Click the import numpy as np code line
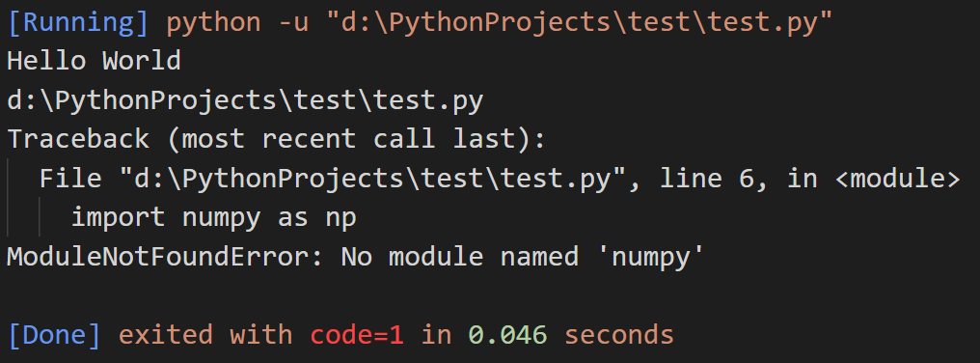The image size is (980, 363). pos(214,218)
